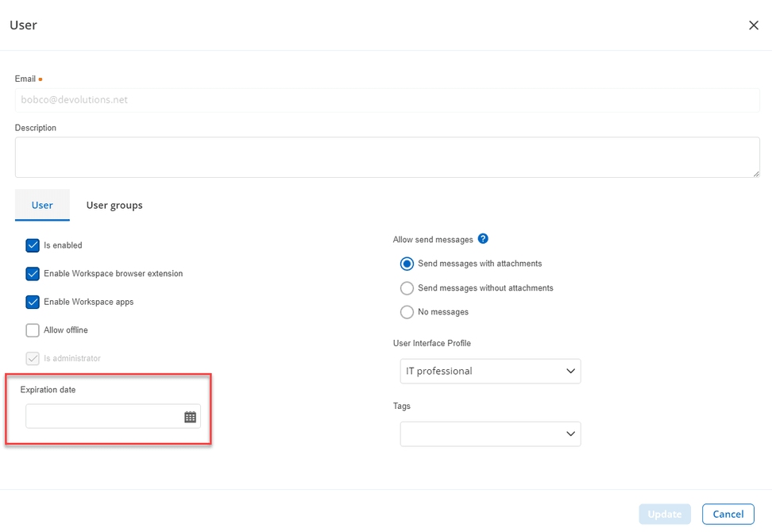Click the Expiration date input field

[103, 417]
